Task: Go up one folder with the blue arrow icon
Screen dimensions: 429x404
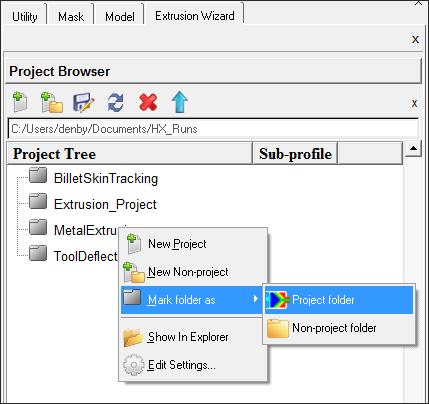Action: click(x=180, y=102)
